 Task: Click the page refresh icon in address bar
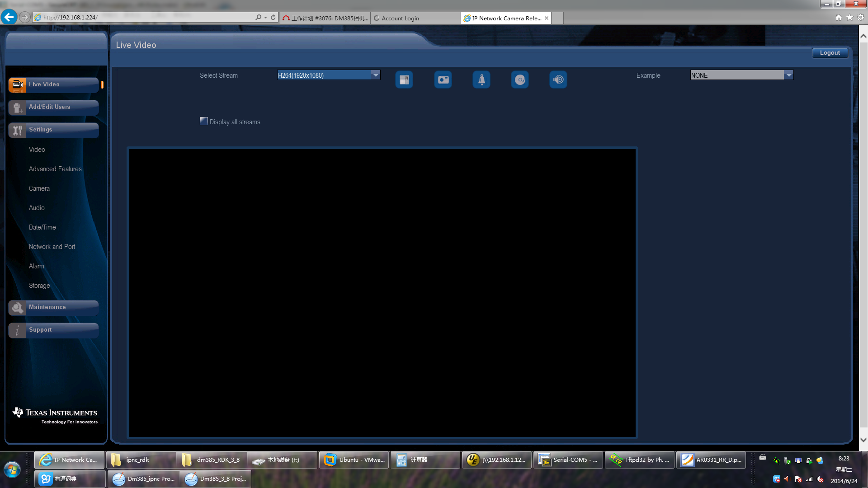(x=273, y=17)
